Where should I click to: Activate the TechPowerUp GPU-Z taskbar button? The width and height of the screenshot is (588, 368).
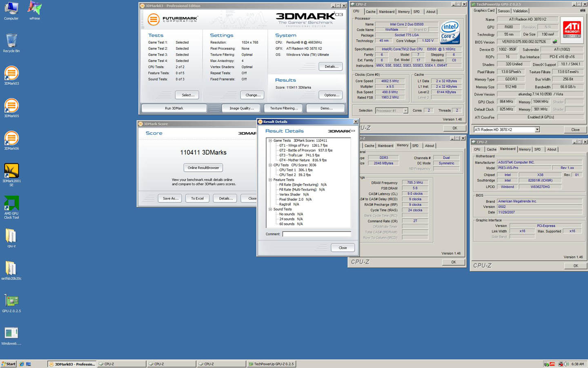271,364
